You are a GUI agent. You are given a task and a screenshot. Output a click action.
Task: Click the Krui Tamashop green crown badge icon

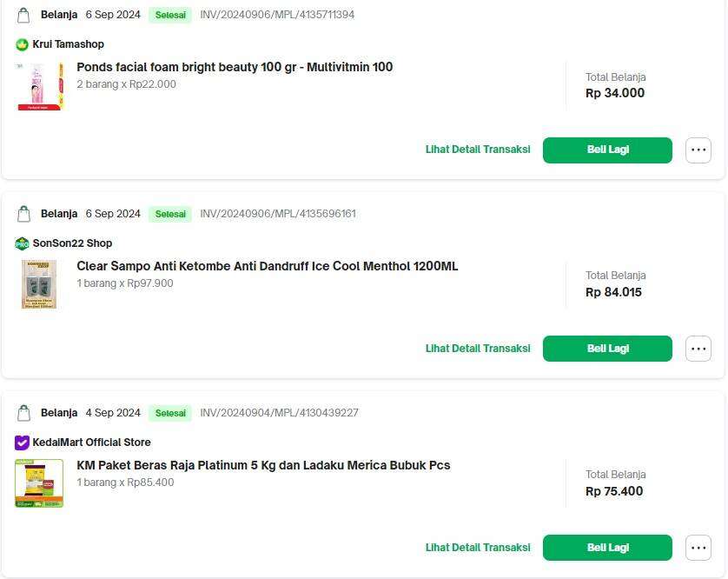pyautogui.click(x=22, y=44)
